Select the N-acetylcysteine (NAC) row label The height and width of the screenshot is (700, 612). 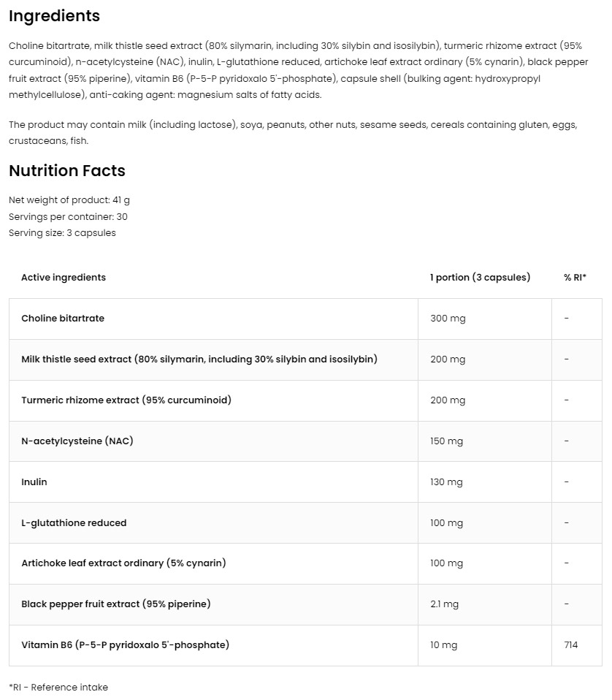point(77,441)
